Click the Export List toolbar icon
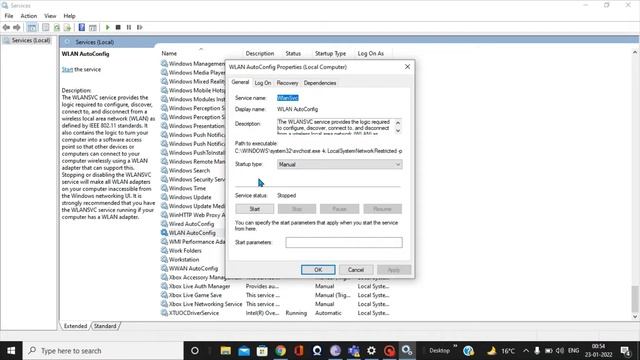Screen dimensions: 640x360 coord(67,27)
